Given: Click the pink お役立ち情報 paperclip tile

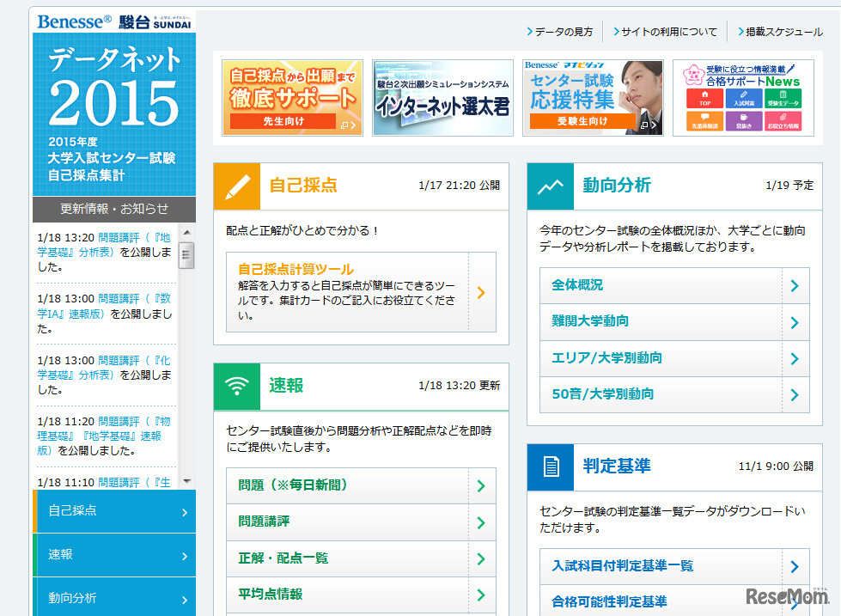Looking at the screenshot, I should click(783, 121).
